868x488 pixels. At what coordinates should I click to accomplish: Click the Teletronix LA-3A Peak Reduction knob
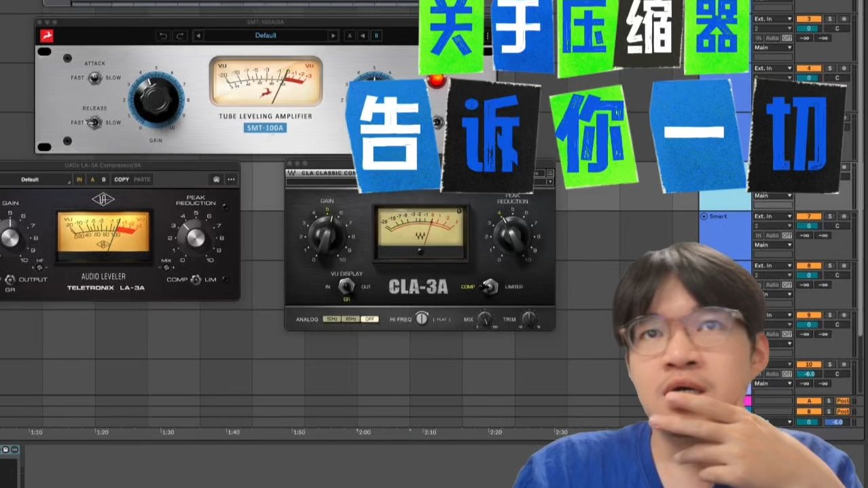[x=195, y=237]
